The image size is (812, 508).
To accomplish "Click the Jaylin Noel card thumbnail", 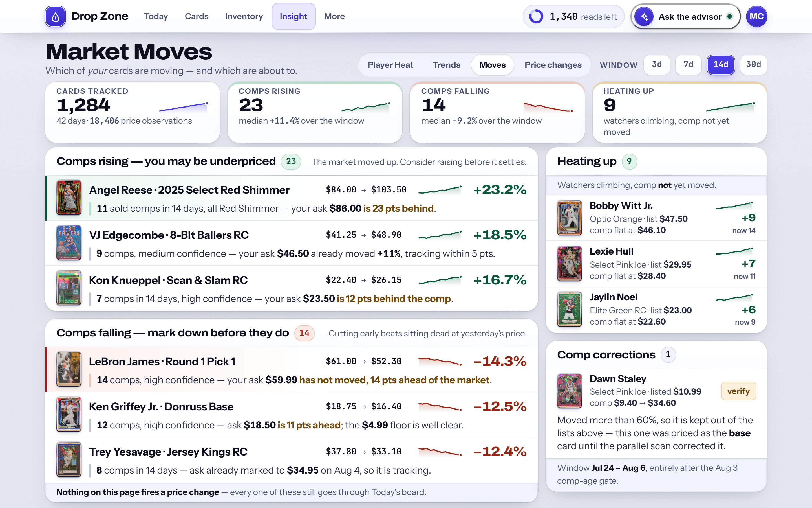I will [x=570, y=309].
